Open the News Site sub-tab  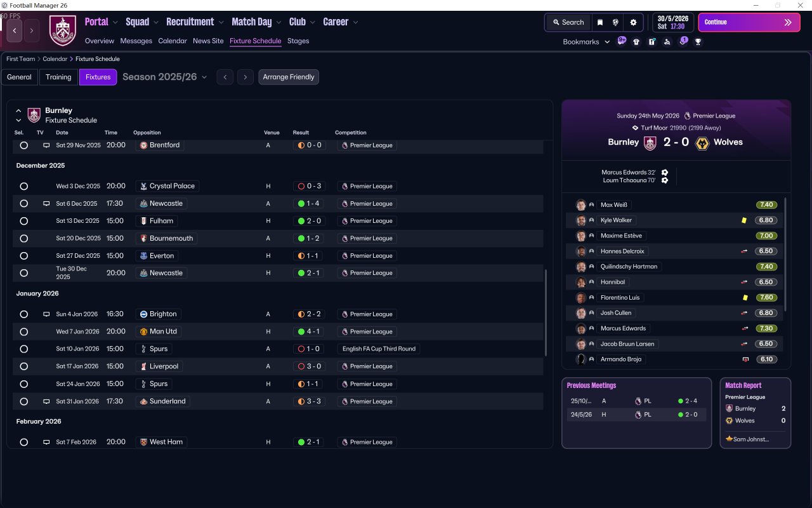point(208,41)
